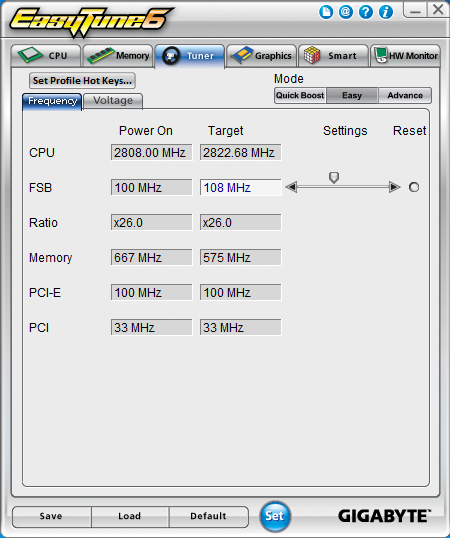
Task: Click the CPU Power On value 2808.00 MHz
Action: pos(151,152)
